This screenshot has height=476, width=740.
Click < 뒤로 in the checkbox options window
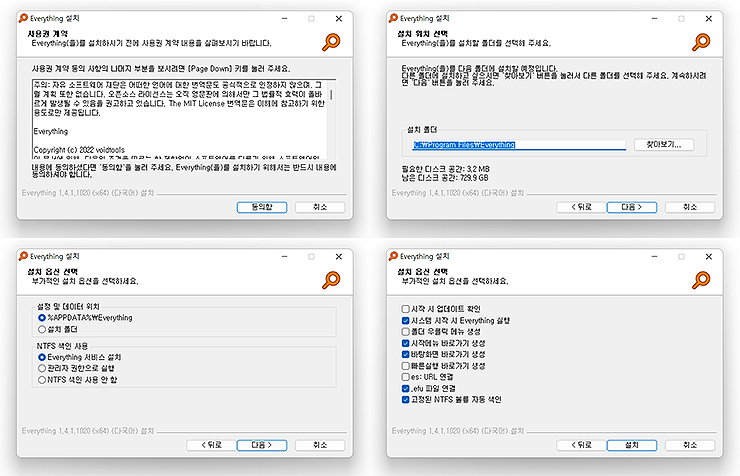[x=581, y=445]
